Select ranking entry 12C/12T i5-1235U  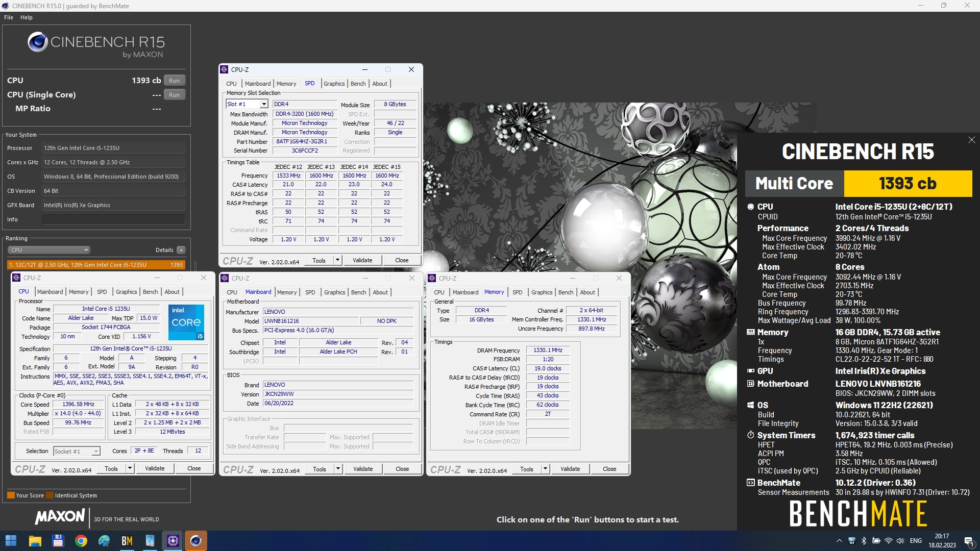tap(96, 265)
